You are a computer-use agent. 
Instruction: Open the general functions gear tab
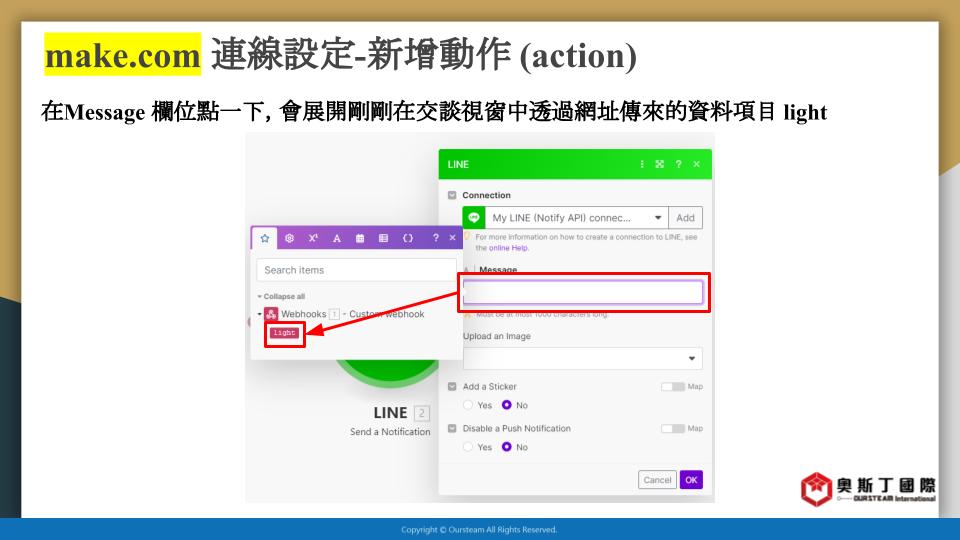pos(290,238)
